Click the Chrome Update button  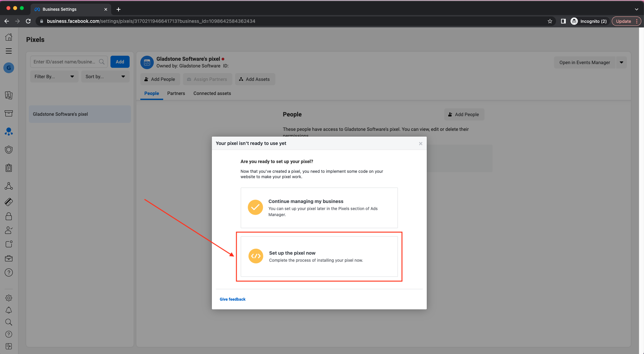(627, 21)
